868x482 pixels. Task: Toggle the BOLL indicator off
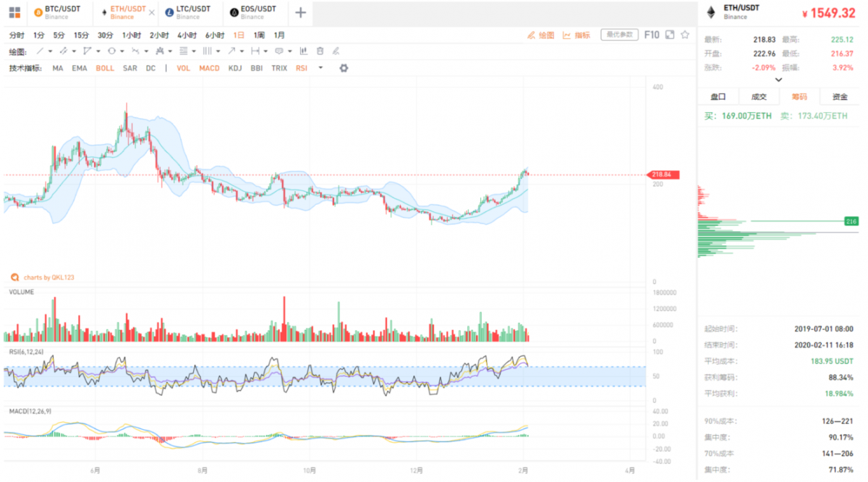click(x=105, y=68)
